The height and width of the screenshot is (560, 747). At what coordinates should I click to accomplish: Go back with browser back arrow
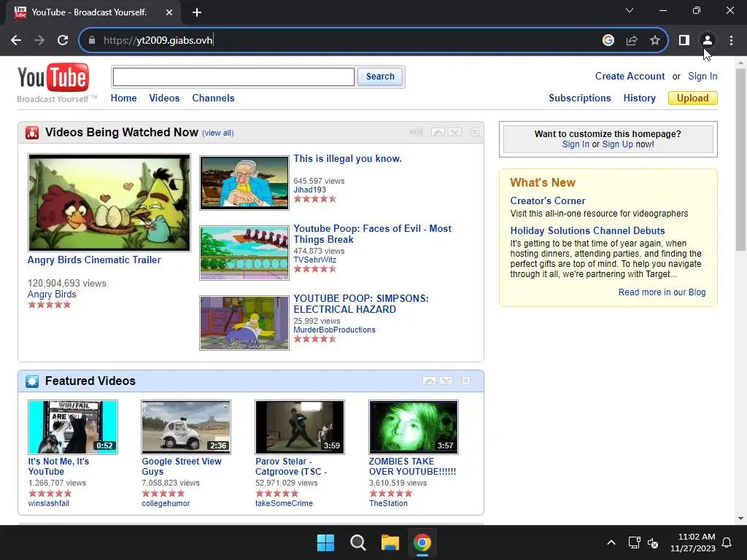coord(16,41)
